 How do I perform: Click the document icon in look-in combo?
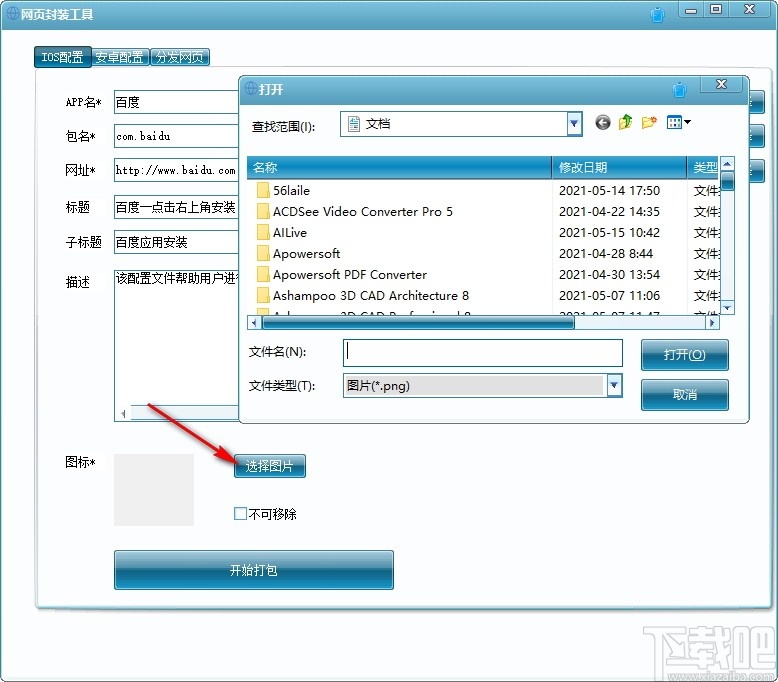tap(354, 124)
